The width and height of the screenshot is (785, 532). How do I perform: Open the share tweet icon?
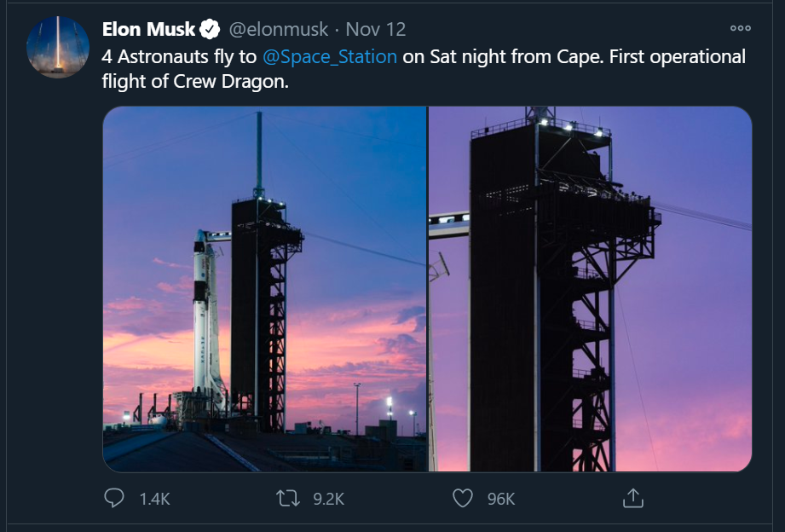(x=632, y=497)
